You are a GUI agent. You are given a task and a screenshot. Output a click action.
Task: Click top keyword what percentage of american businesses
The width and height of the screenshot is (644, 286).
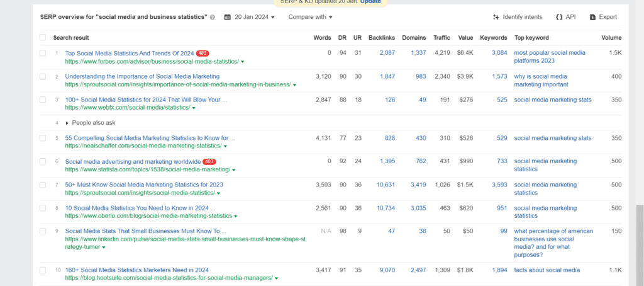(553, 243)
